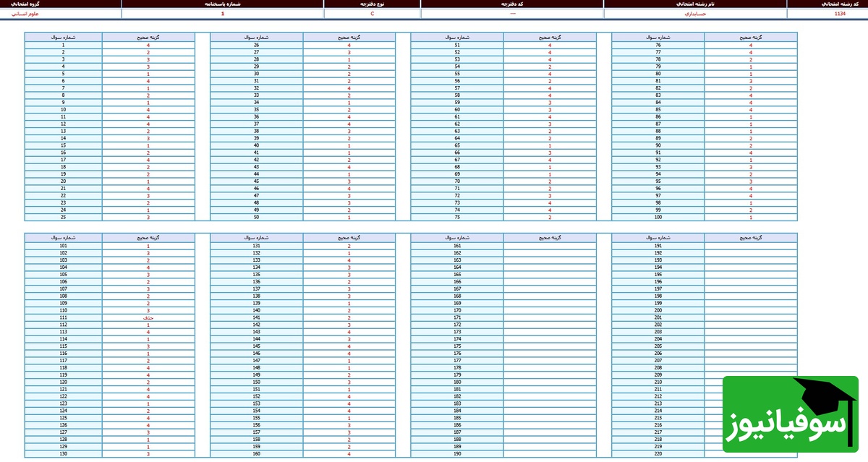
Task: Click the booklet type value C
Action: click(x=372, y=14)
